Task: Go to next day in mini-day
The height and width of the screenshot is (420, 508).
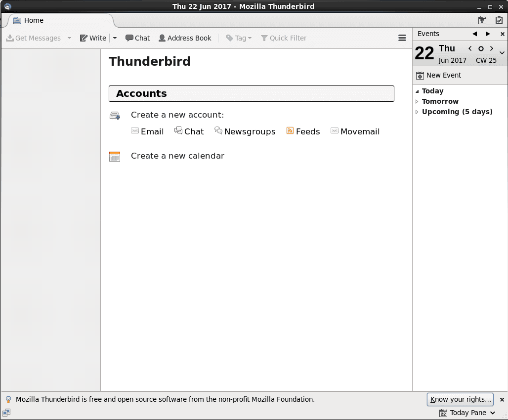Action: [492, 48]
